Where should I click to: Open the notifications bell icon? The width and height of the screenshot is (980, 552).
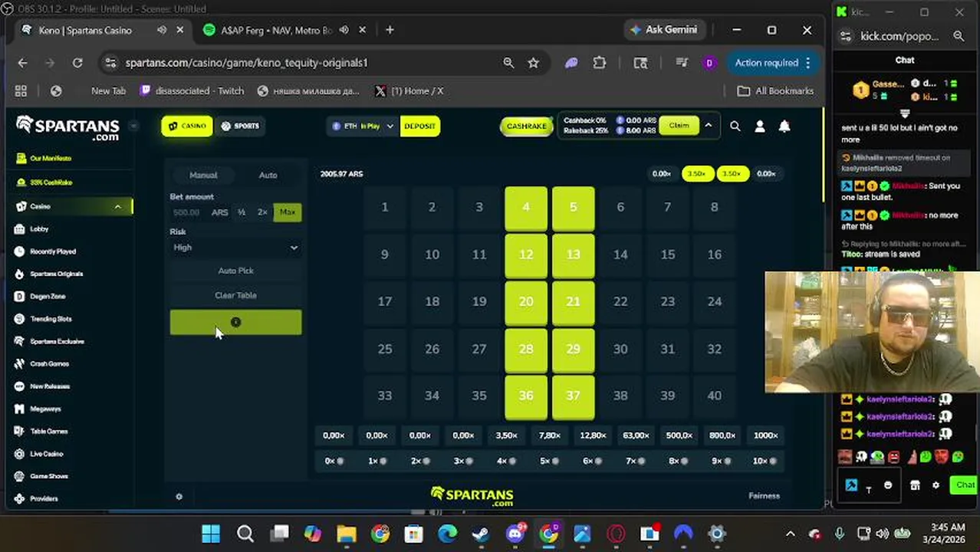784,127
